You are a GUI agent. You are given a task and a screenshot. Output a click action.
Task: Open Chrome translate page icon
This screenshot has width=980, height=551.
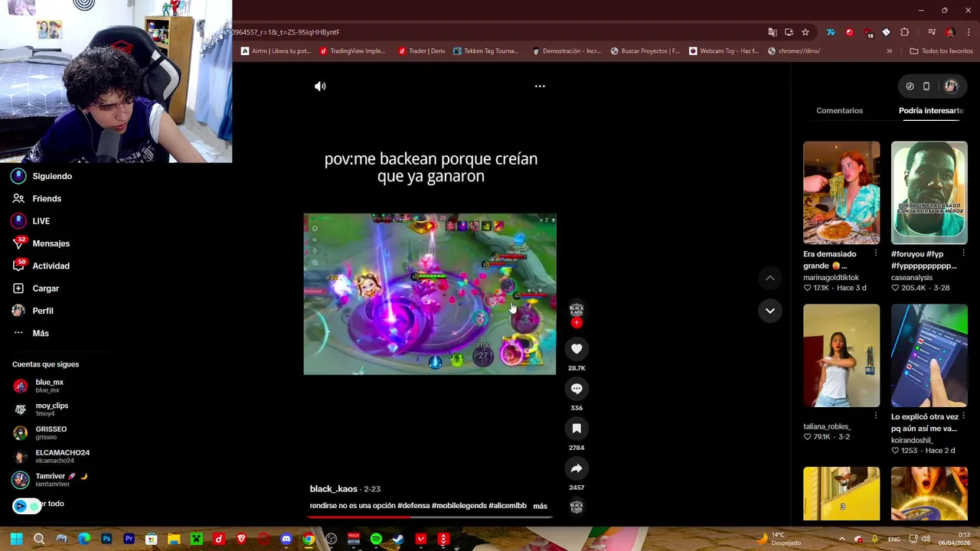pyautogui.click(x=773, y=32)
